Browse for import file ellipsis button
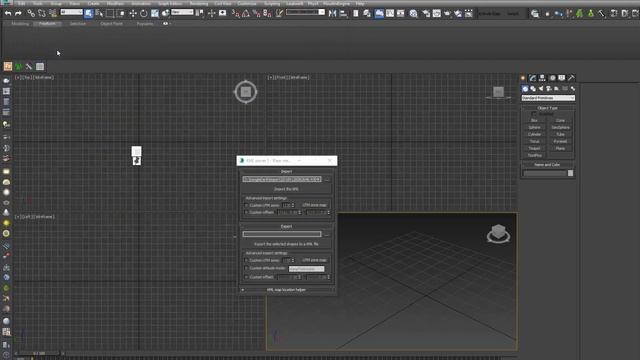Screen dimensions: 640x360 click(x=327, y=180)
